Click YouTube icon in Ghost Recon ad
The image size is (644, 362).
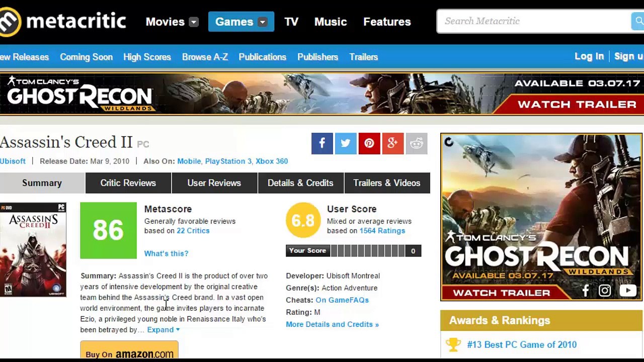[628, 291]
